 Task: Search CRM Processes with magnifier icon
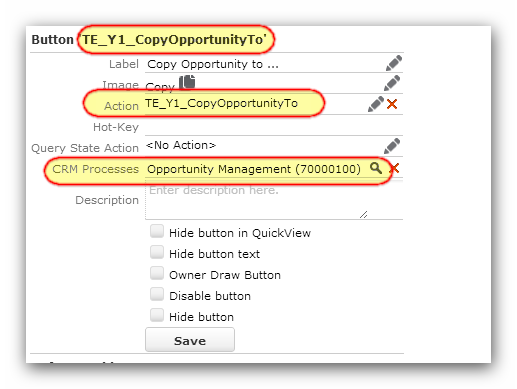[376, 168]
